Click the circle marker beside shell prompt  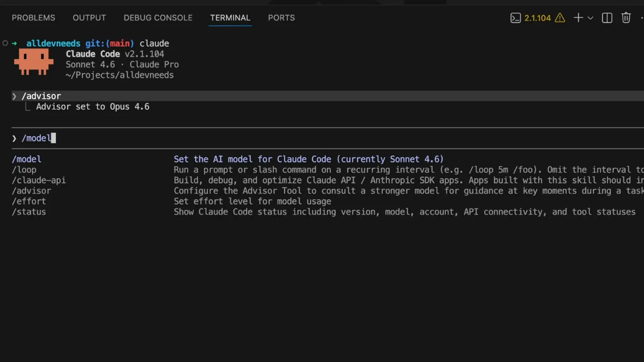[x=5, y=43]
